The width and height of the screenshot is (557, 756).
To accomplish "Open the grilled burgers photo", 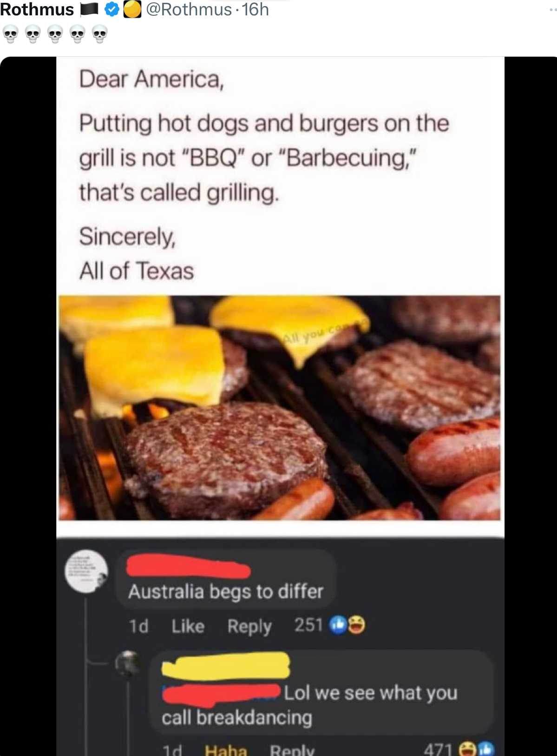I will pyautogui.click(x=280, y=408).
